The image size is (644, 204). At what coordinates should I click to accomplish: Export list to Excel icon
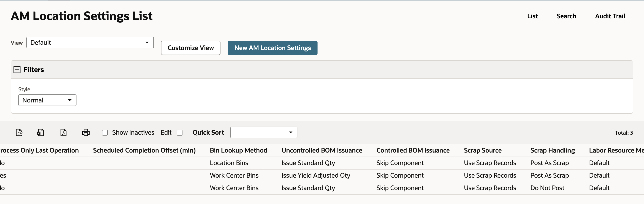point(40,132)
